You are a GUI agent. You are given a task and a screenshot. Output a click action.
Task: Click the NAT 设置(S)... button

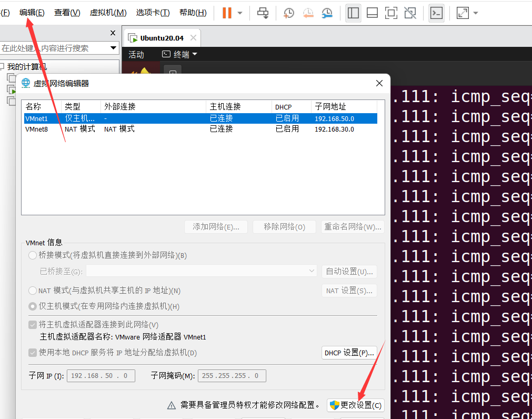(x=349, y=291)
